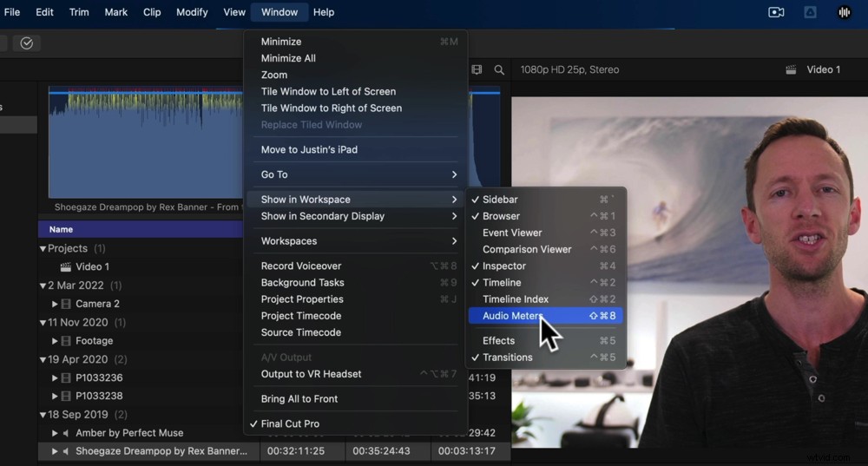The image size is (868, 466).
Task: Click the clapperboard icon beside Video 1 title
Action: pyautogui.click(x=791, y=69)
